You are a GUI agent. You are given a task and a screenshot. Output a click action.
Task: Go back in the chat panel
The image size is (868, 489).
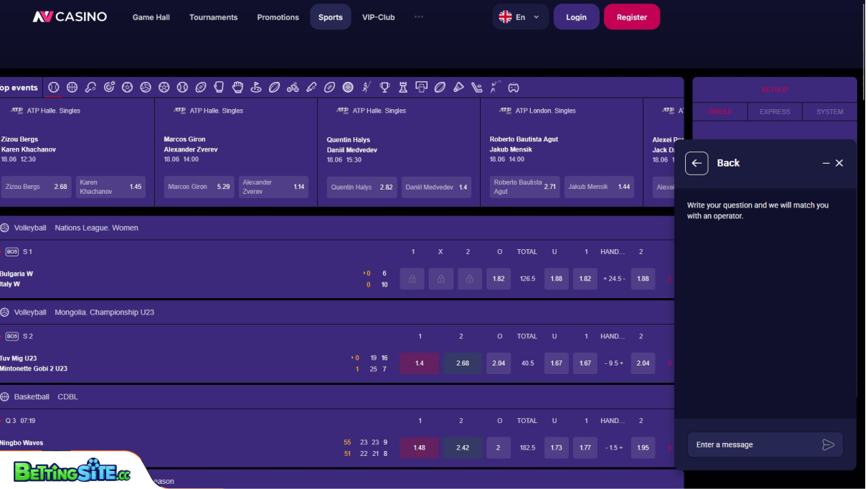[697, 163]
